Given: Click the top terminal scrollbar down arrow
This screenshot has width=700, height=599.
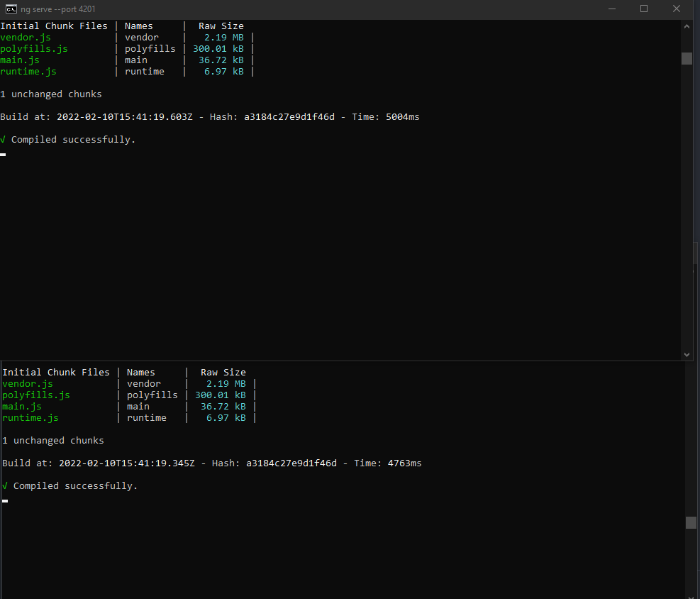Looking at the screenshot, I should coord(687,355).
